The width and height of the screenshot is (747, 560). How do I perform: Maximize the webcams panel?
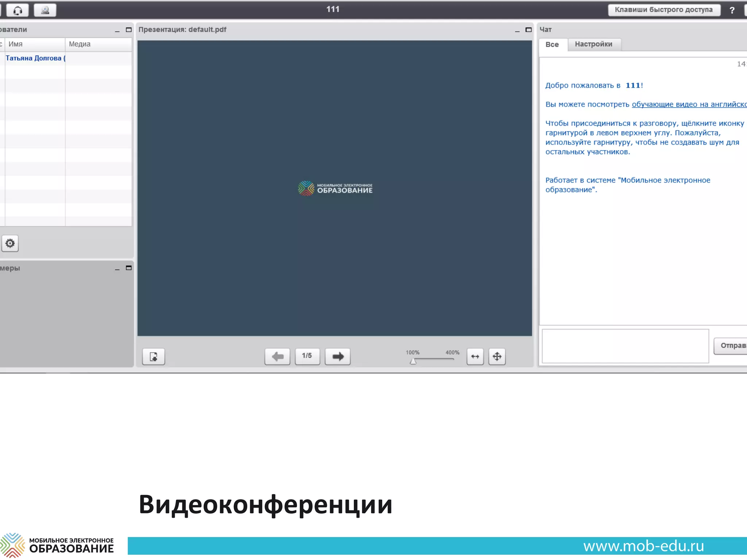click(129, 268)
